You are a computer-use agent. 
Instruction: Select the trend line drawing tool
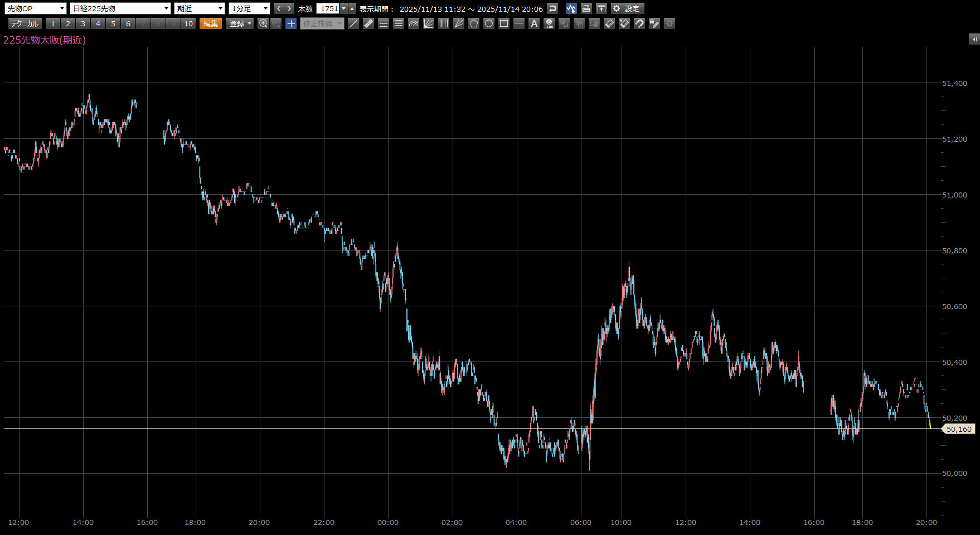pyautogui.click(x=353, y=23)
